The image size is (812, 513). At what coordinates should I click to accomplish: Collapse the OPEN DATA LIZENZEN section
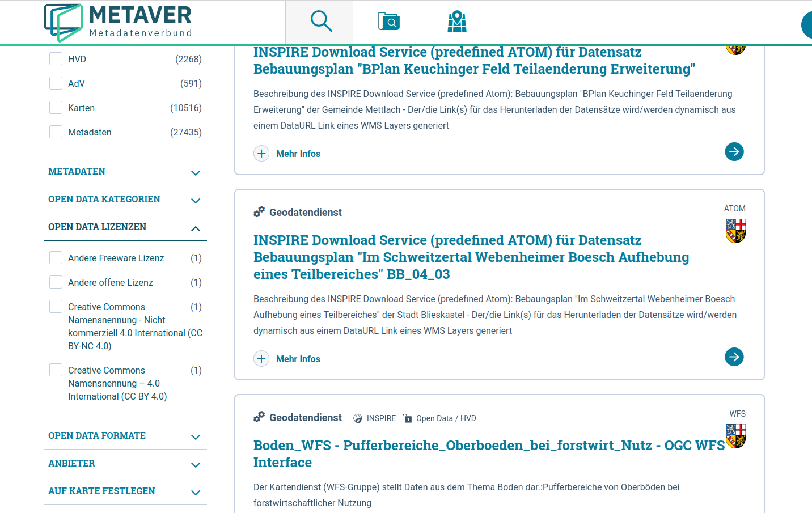click(125, 227)
